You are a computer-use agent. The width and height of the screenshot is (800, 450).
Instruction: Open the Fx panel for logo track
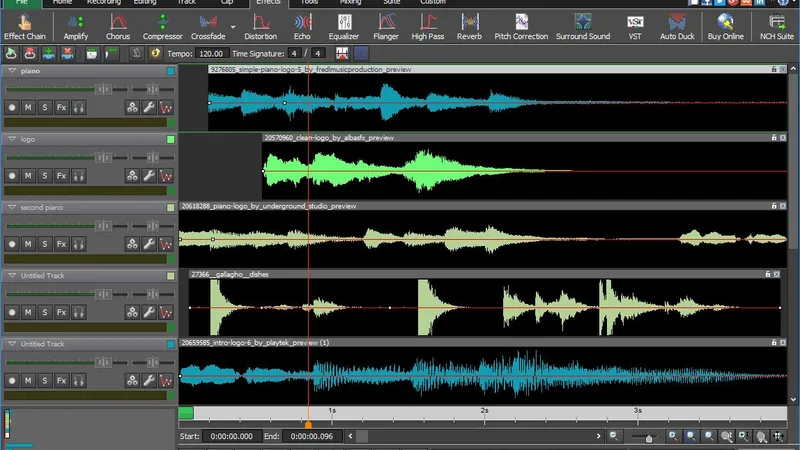61,175
